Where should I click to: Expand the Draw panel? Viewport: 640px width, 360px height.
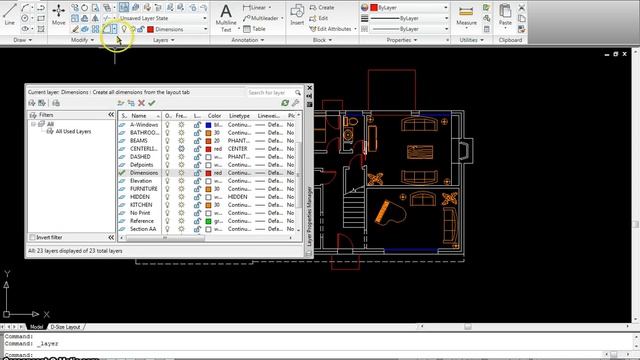(x=22, y=40)
